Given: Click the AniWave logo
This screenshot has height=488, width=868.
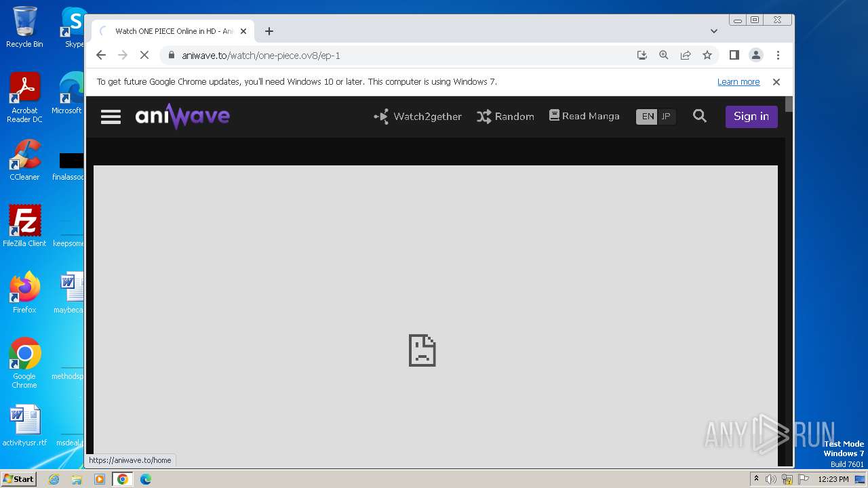Looking at the screenshot, I should (x=182, y=117).
